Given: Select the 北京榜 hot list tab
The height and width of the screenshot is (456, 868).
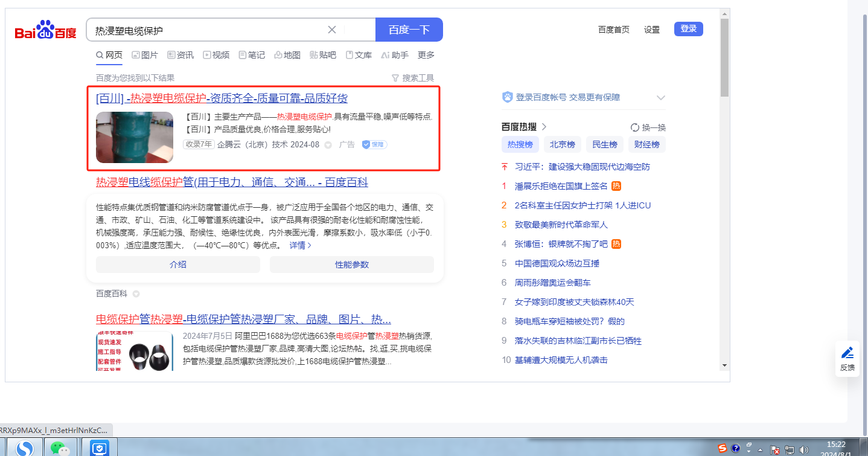Looking at the screenshot, I should click(562, 144).
